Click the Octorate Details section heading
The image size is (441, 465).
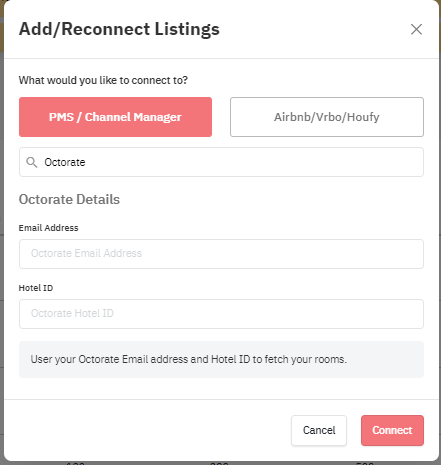pyautogui.click(x=69, y=199)
